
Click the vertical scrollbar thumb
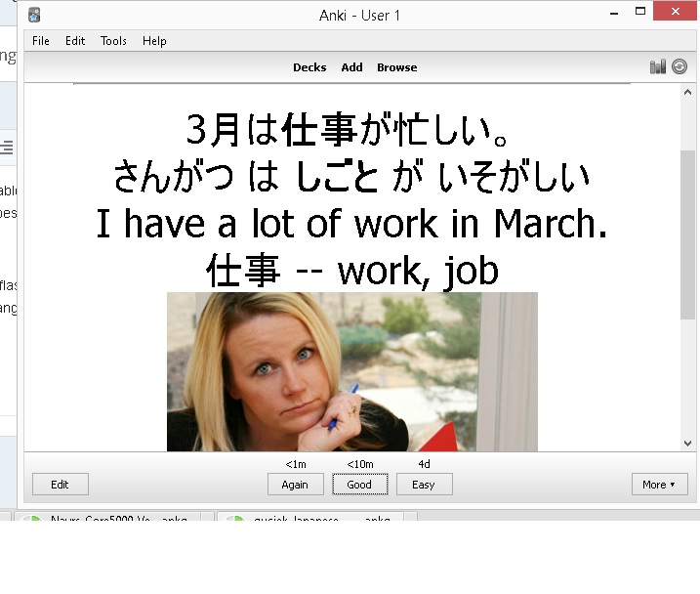tap(688, 234)
